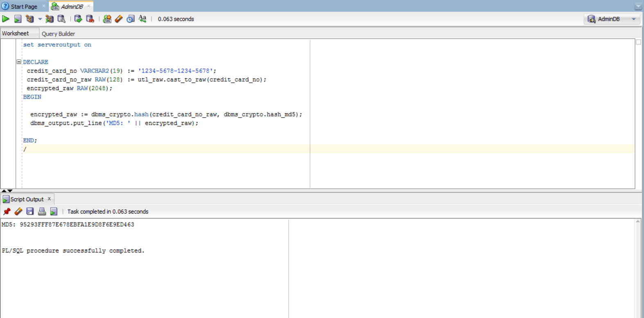
Task: Save script output with floppy disk icon
Action: [x=30, y=211]
